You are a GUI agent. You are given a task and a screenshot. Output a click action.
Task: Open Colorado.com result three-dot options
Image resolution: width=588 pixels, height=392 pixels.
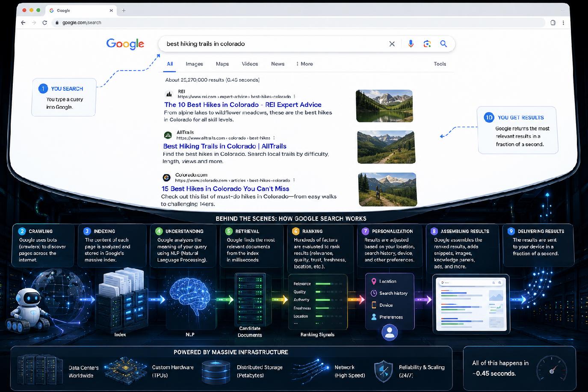tap(294, 180)
